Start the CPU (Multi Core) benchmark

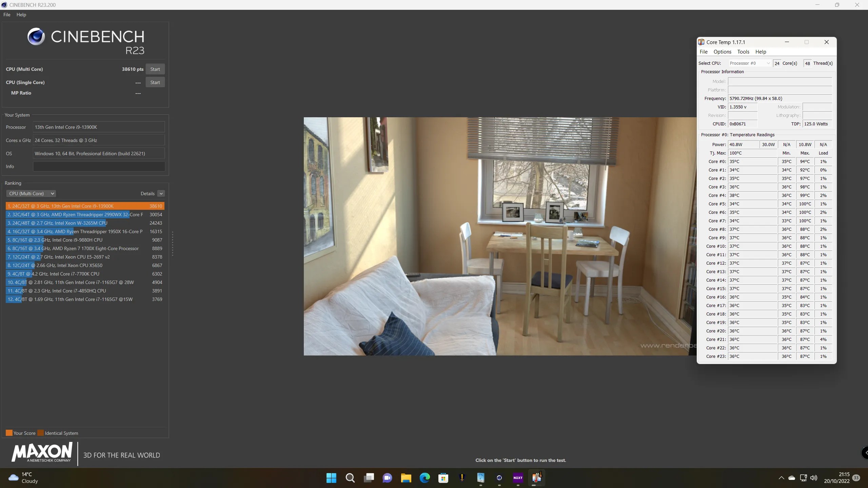(x=155, y=69)
